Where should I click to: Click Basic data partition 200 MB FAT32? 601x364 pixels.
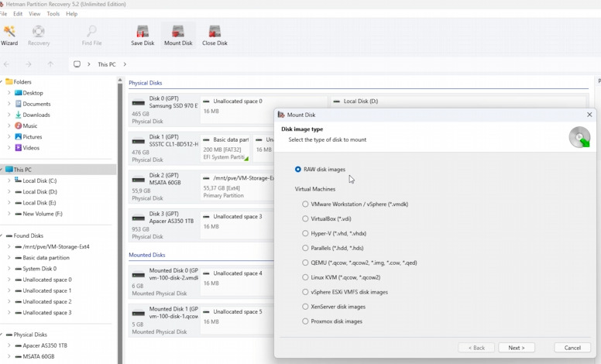click(225, 149)
